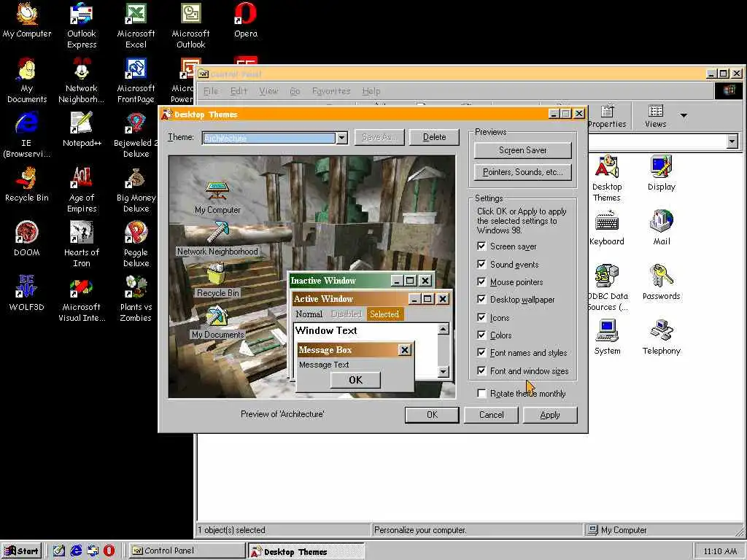
Task: Uncheck the Icons setting
Action: tap(481, 317)
